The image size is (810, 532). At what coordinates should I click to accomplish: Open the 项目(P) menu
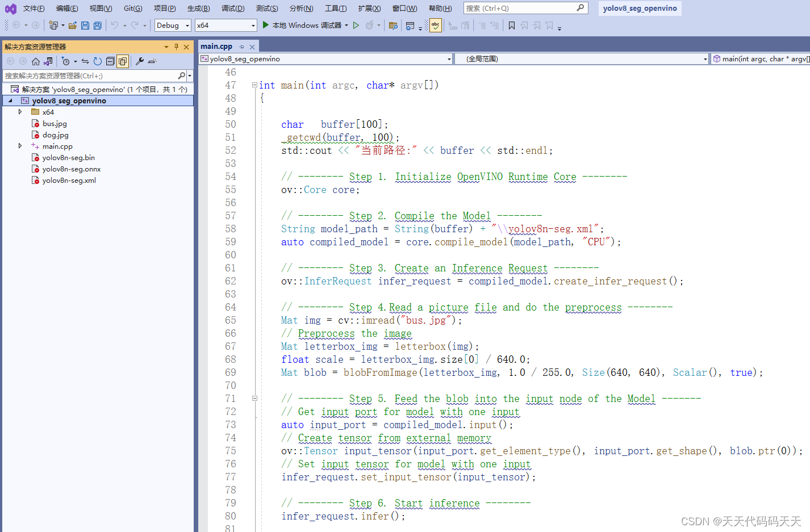pos(165,8)
